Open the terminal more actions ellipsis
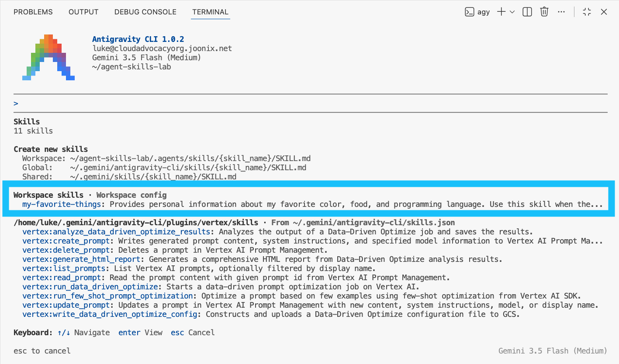619x364 pixels. (561, 12)
